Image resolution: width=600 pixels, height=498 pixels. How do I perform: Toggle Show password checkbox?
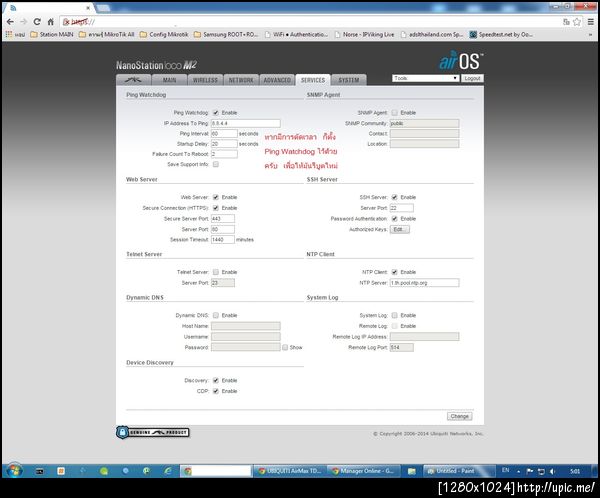tap(285, 347)
